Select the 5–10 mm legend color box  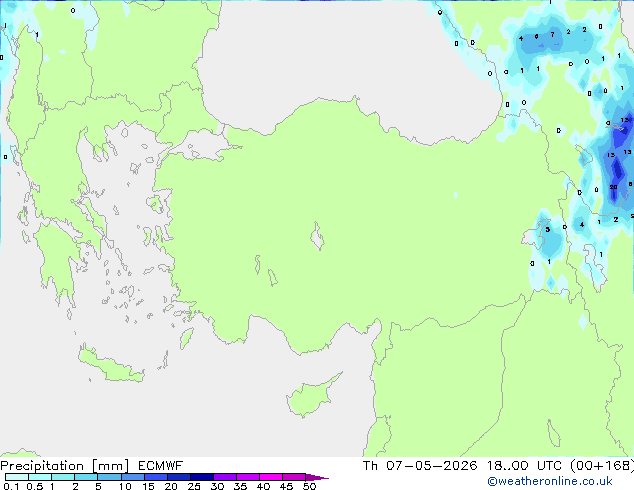(x=109, y=477)
